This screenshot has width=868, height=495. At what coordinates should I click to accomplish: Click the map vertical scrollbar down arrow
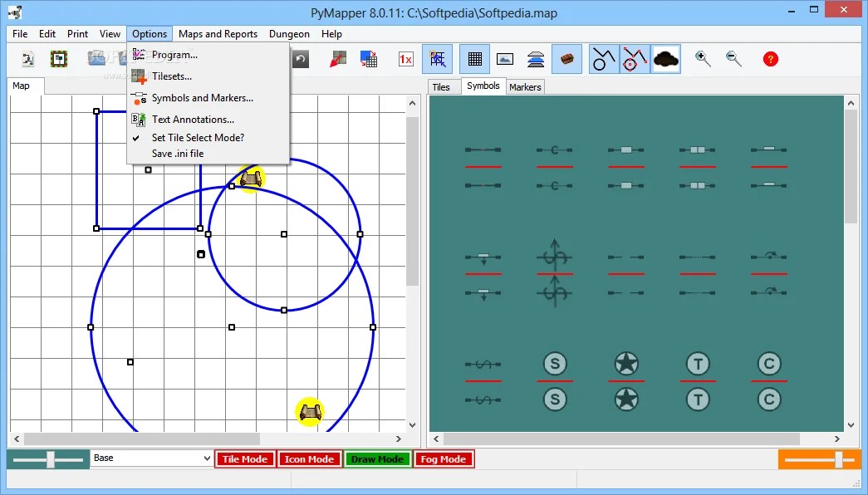point(412,425)
